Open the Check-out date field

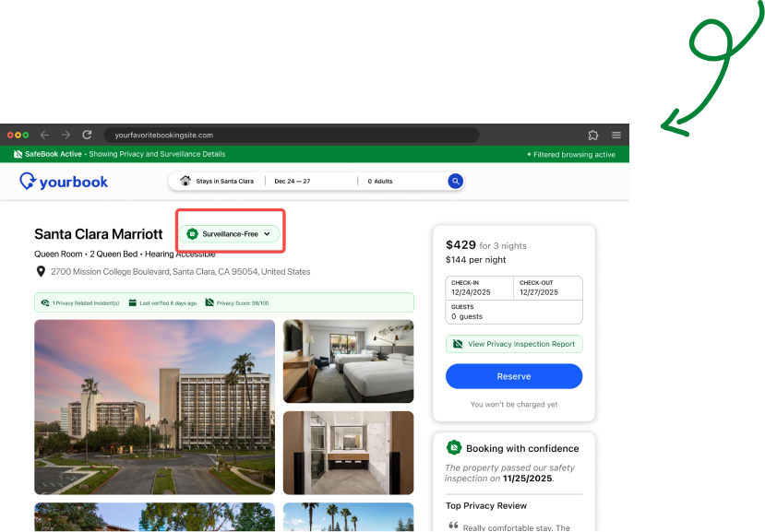pyautogui.click(x=547, y=288)
